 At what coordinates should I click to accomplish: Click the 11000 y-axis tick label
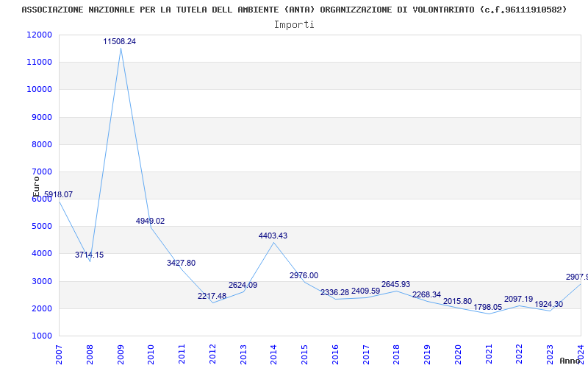(40, 62)
